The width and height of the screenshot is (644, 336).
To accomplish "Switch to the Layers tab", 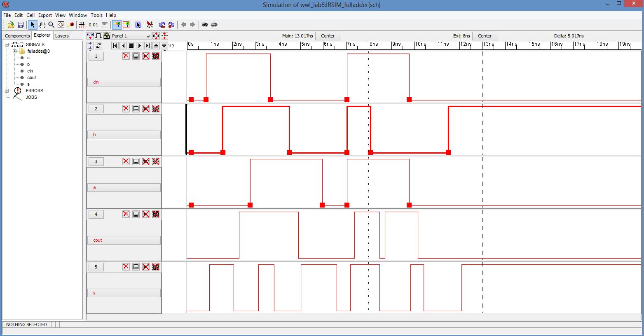I will click(62, 36).
